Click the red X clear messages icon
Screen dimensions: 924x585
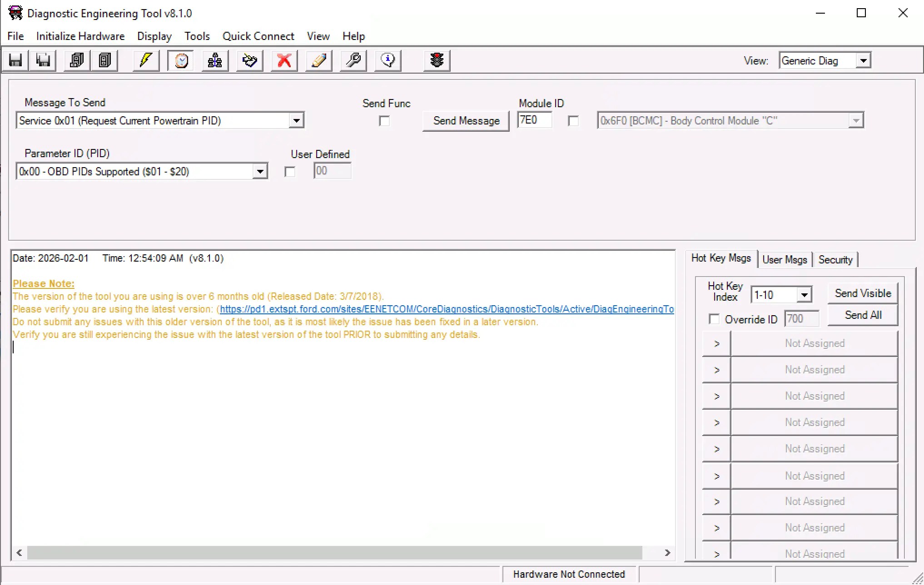coord(284,60)
